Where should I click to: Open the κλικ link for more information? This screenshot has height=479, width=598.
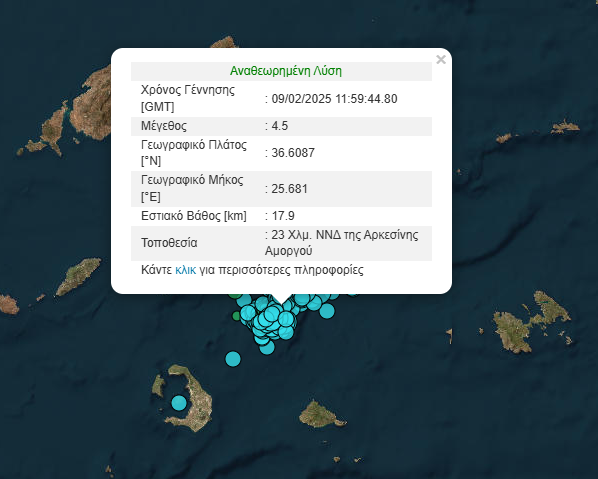(x=185, y=270)
